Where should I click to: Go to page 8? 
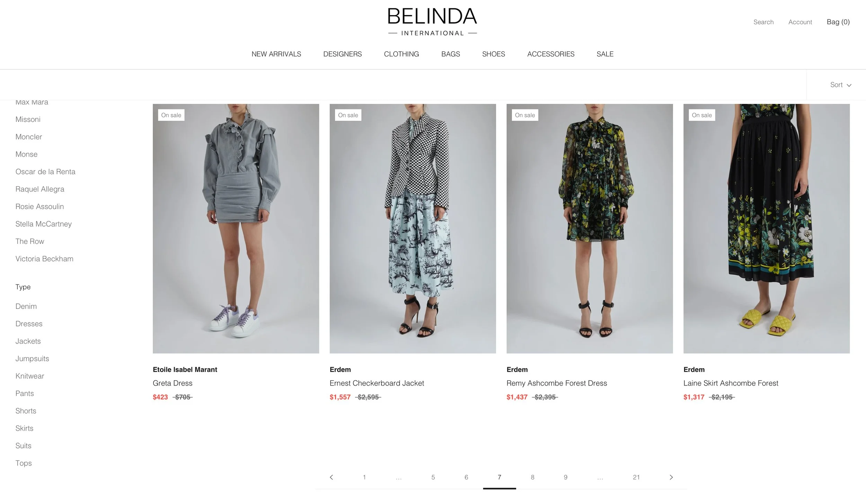click(532, 477)
